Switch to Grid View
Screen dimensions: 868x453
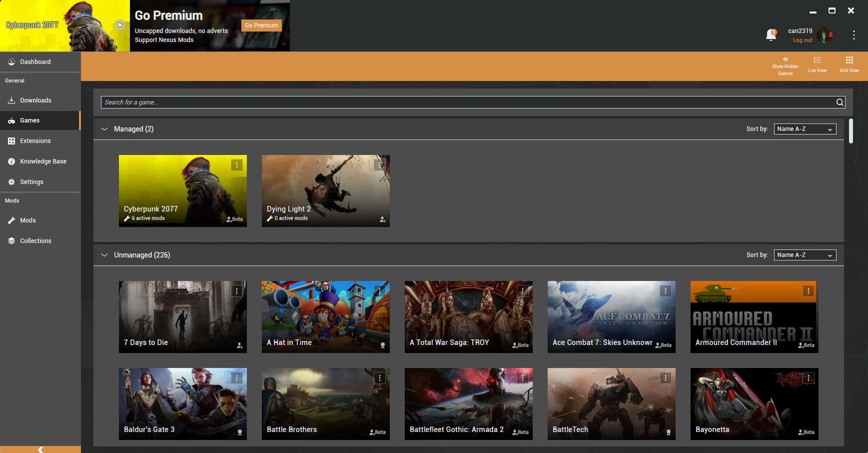850,65
